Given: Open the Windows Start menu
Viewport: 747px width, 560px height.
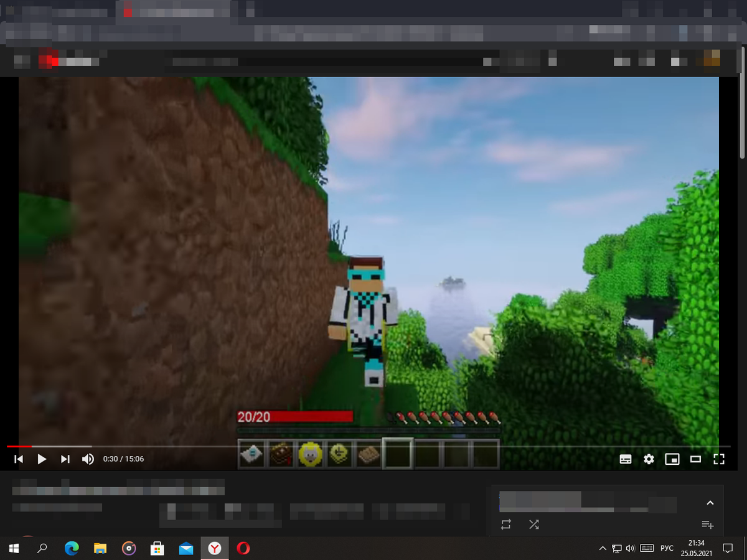Looking at the screenshot, I should [x=14, y=548].
